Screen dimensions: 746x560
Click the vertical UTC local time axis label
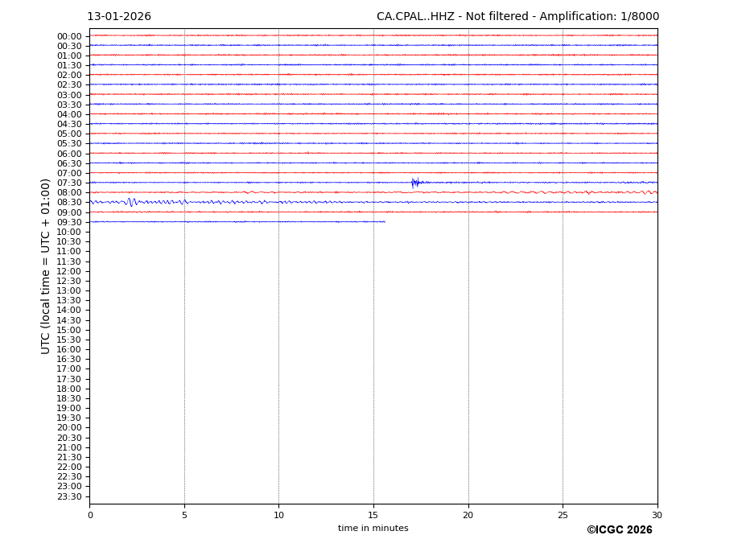[x=46, y=266]
